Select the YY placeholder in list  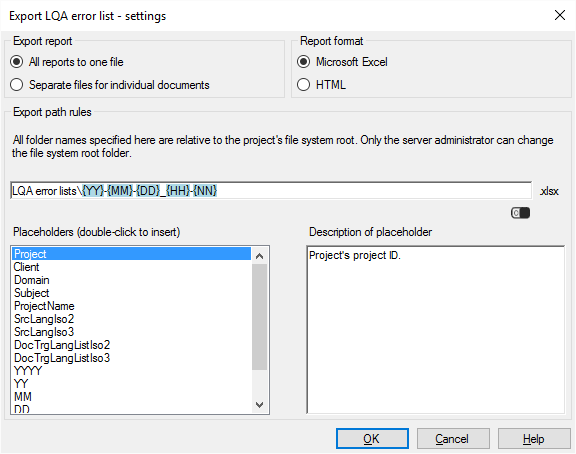(x=132, y=384)
